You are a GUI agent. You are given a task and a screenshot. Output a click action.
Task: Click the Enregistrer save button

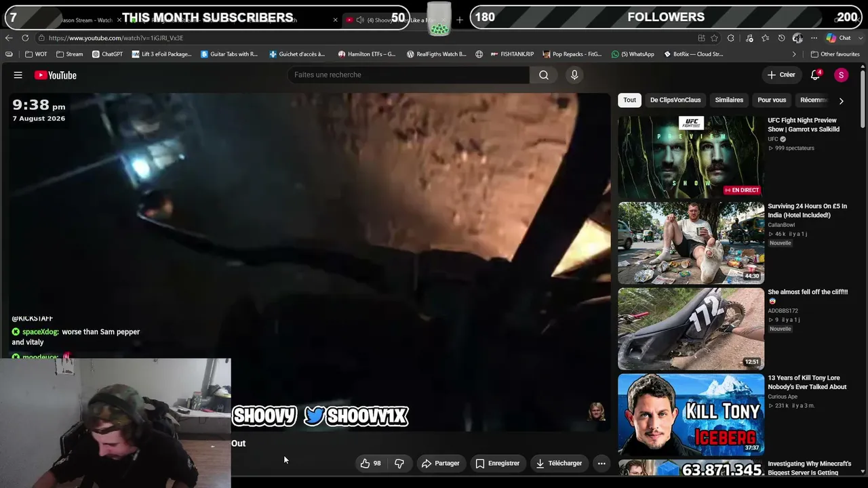pos(497,464)
